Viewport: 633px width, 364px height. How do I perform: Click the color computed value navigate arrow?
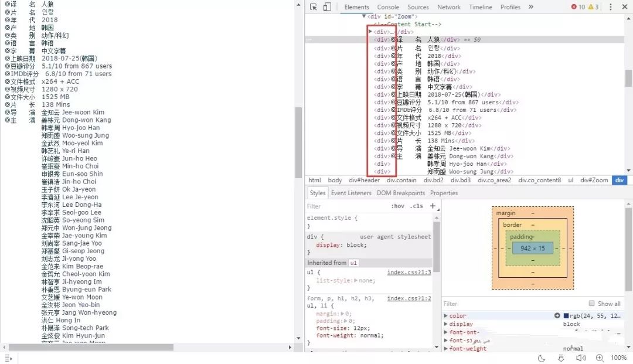point(557,315)
